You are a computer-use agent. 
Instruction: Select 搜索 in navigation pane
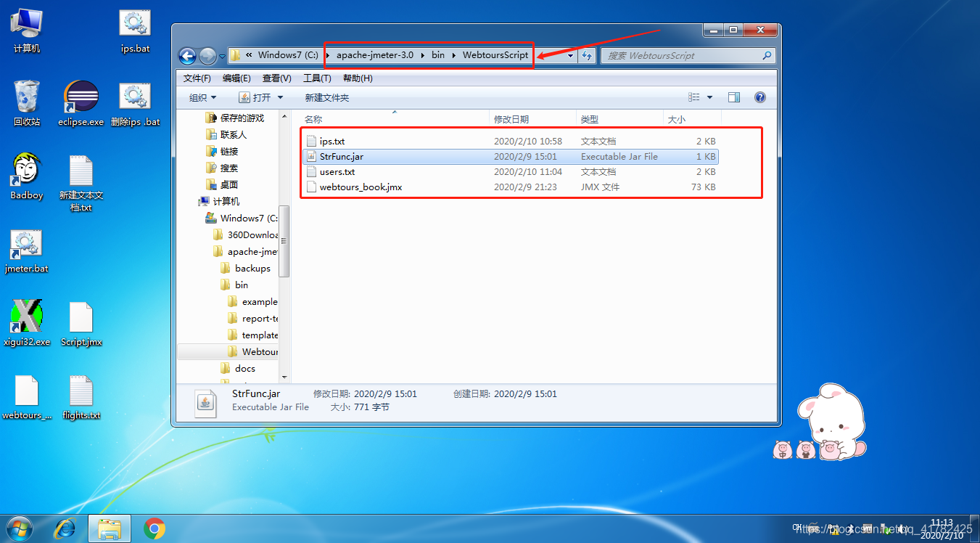pyautogui.click(x=229, y=168)
